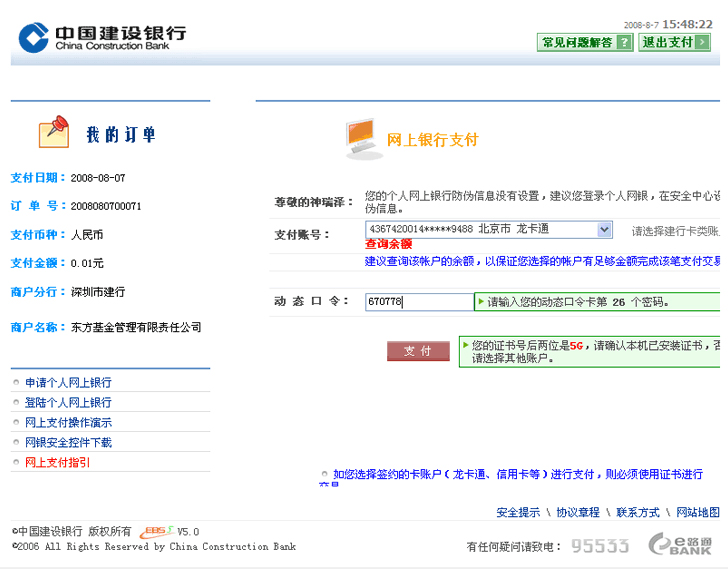Viewport: 728px width, 569px height.
Task: Click the order number 2008080700071
Action: pos(106,206)
